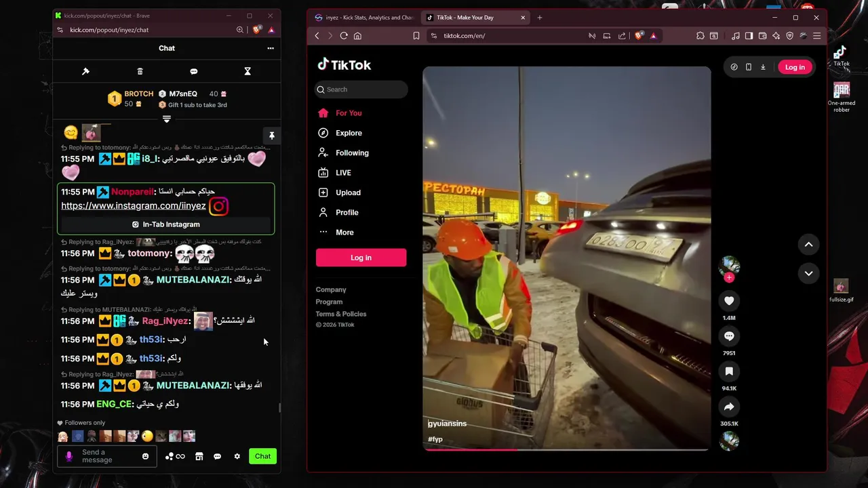Click username totomony in chat
This screenshot has height=488, width=868.
149,253
